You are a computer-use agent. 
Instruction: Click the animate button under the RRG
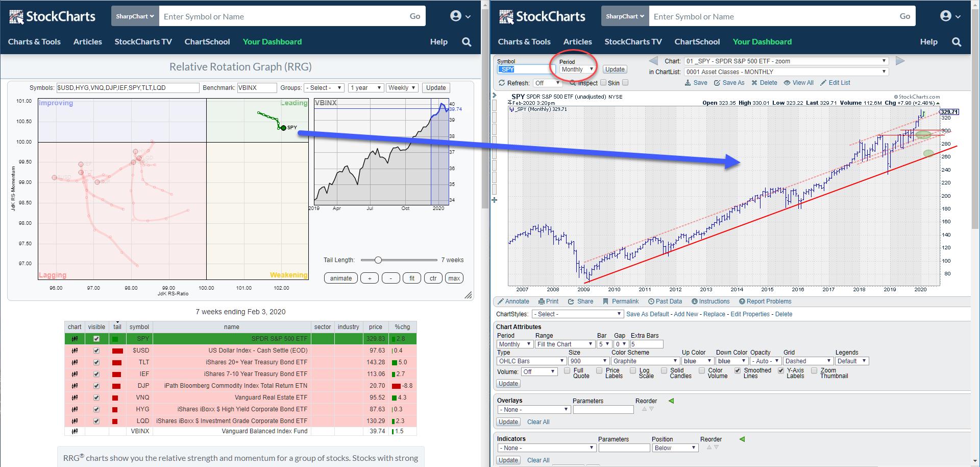[x=341, y=278]
